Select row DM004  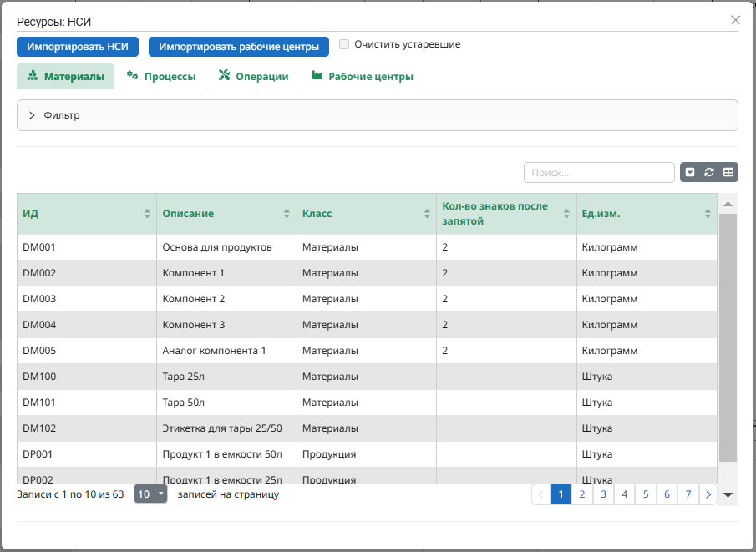[x=367, y=325]
